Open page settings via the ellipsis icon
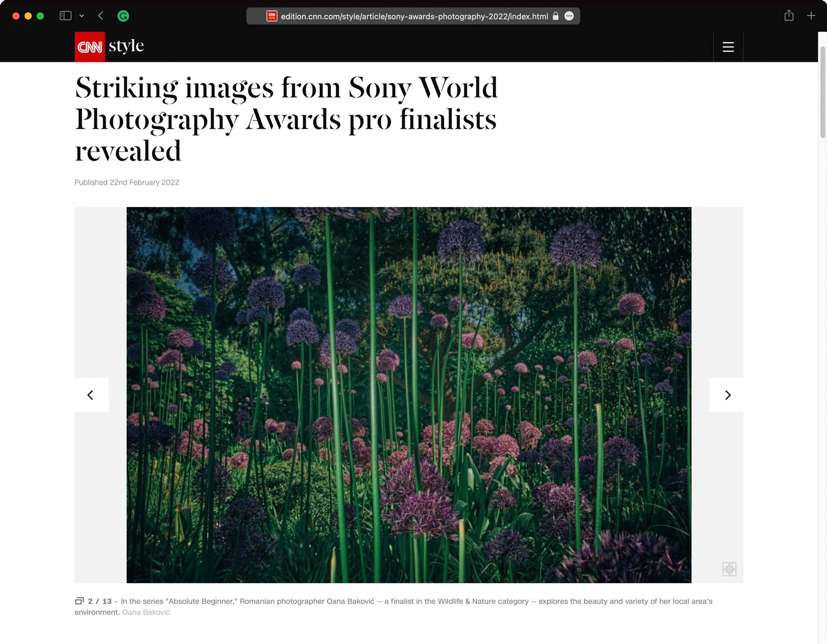 point(569,16)
